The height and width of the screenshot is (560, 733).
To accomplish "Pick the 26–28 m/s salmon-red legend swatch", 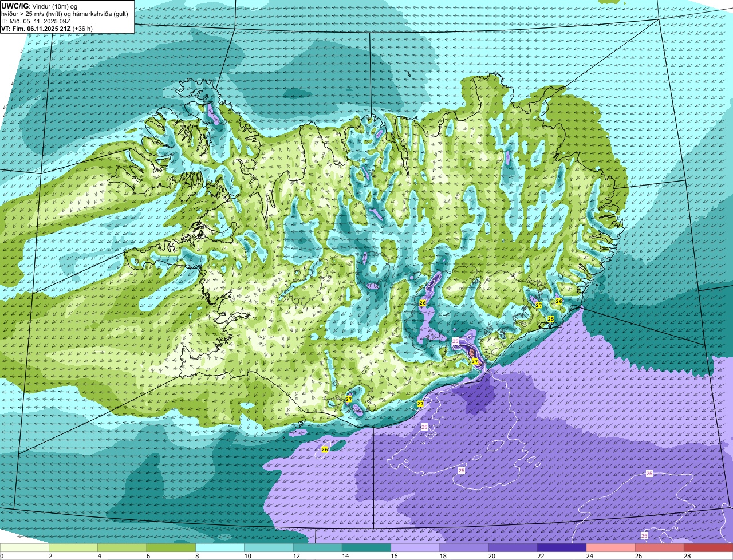I will point(660,547).
